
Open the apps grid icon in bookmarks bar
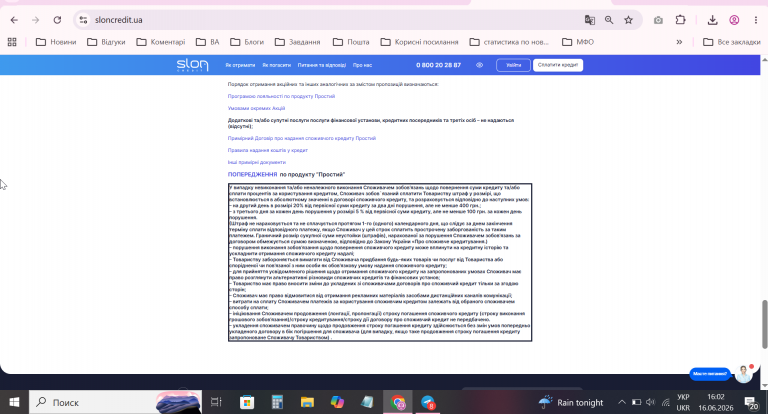[12, 42]
